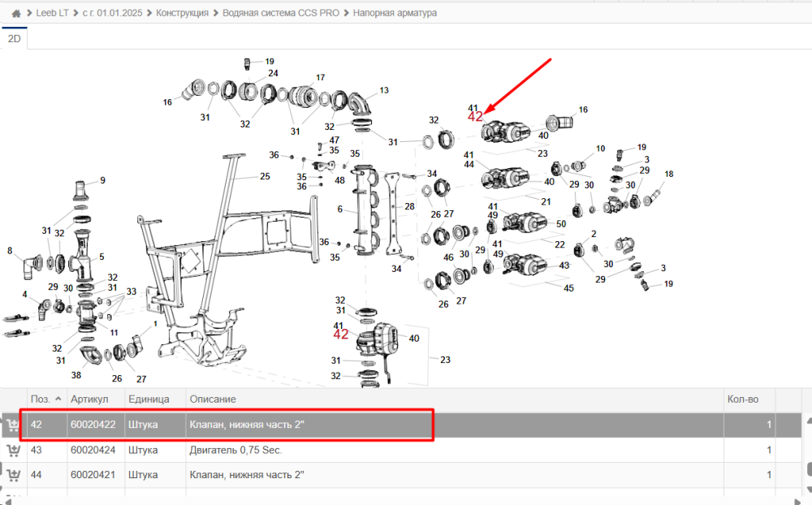Select part label 46 in the diagram

click(x=448, y=257)
